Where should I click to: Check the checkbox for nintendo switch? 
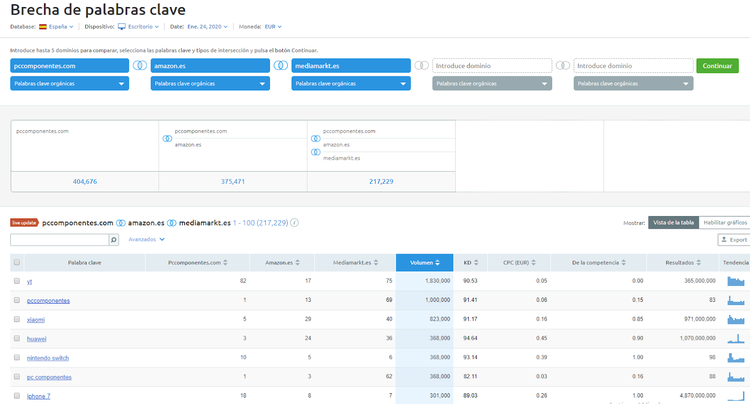[17, 357]
